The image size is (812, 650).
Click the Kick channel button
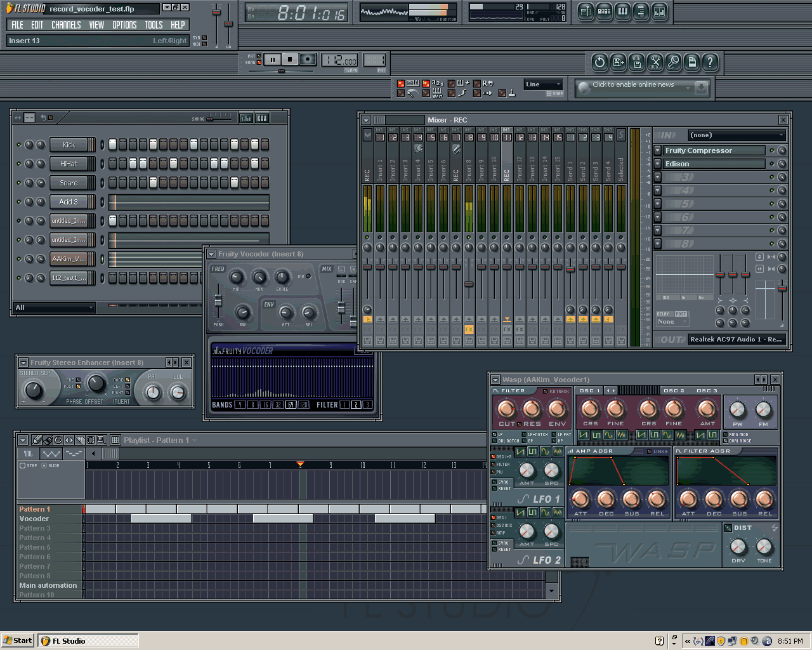click(69, 145)
